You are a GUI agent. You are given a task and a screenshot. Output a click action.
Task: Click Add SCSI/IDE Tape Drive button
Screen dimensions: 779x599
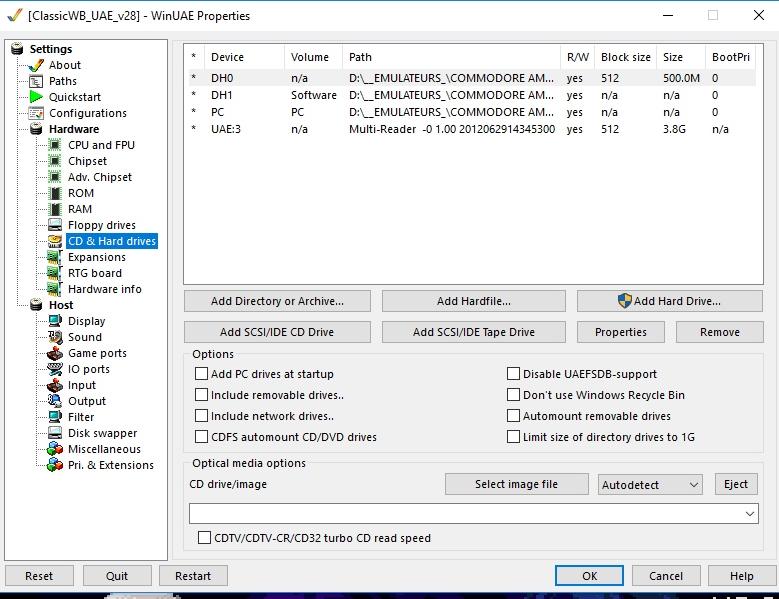(473, 332)
